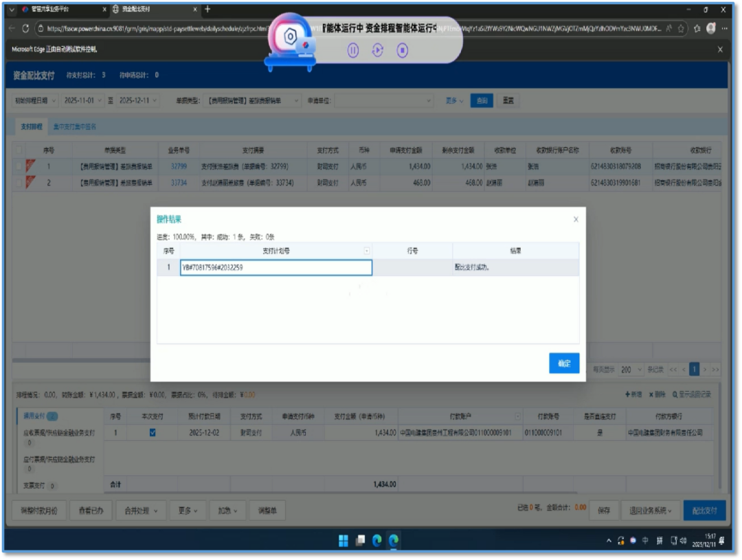742x560 pixels.
Task: Stop the agent with the overlay stop icon
Action: 402,50
